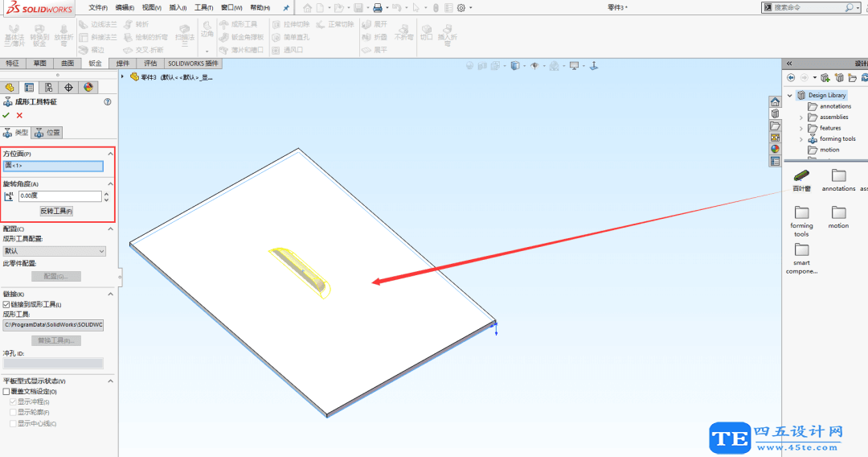Switch to the 焊件 ribbon tab

[x=123, y=64]
